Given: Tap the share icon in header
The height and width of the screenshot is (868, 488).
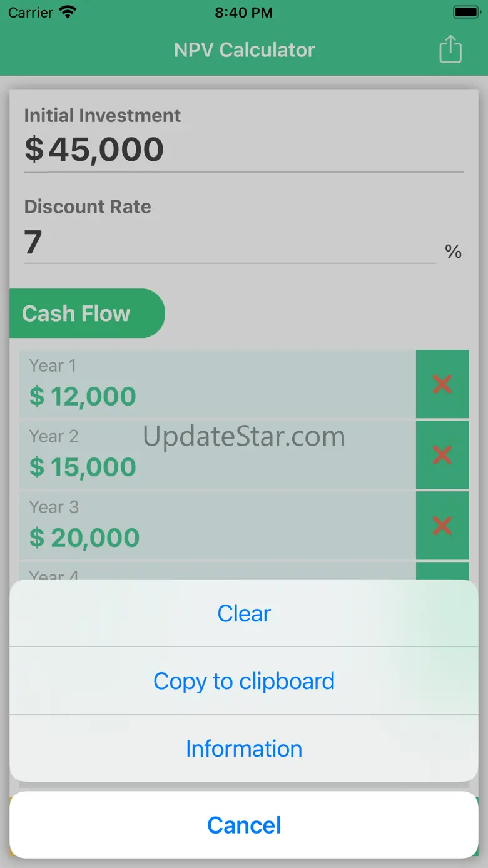Looking at the screenshot, I should click(x=450, y=49).
